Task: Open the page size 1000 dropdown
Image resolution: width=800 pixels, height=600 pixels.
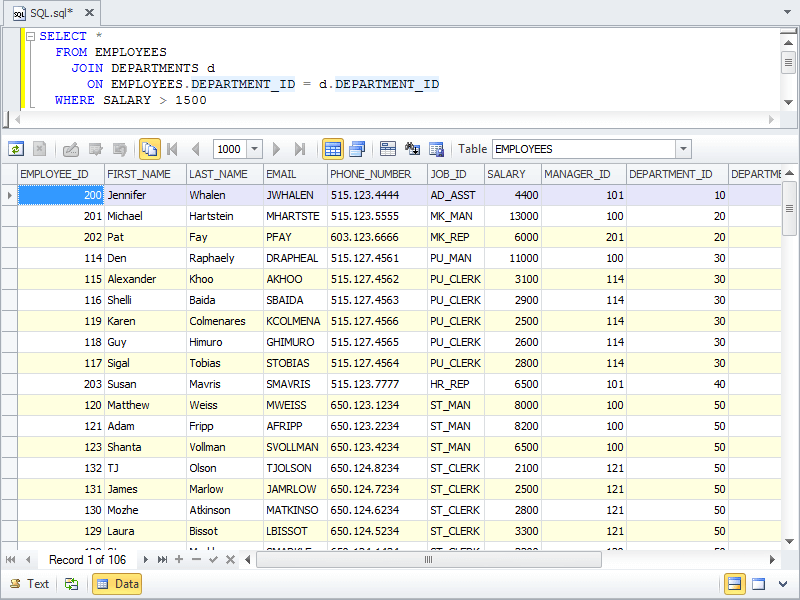Action: 255,149
